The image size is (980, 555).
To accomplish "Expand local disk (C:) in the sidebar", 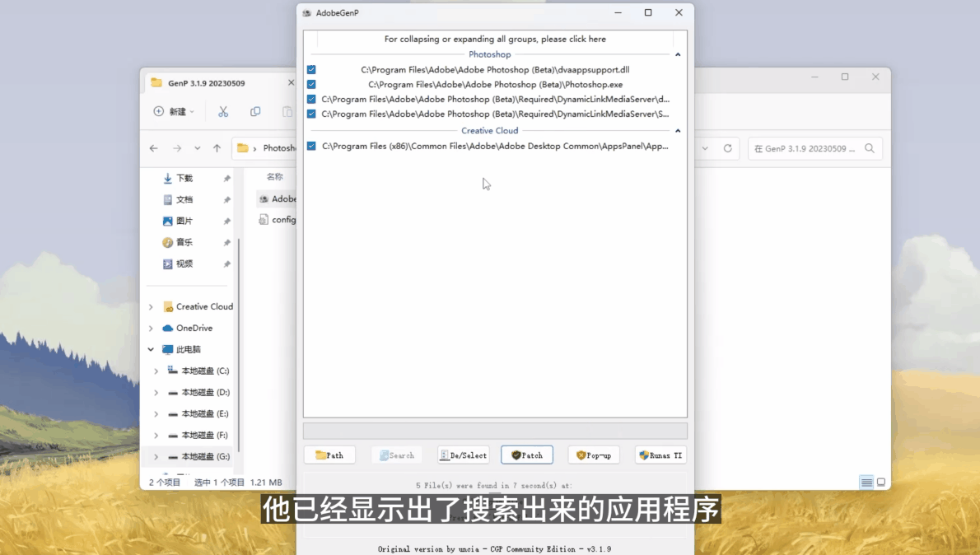I will [156, 371].
